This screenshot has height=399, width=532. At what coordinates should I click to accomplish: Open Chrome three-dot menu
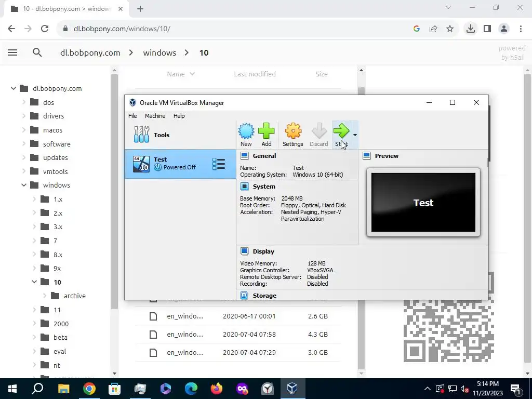(521, 29)
